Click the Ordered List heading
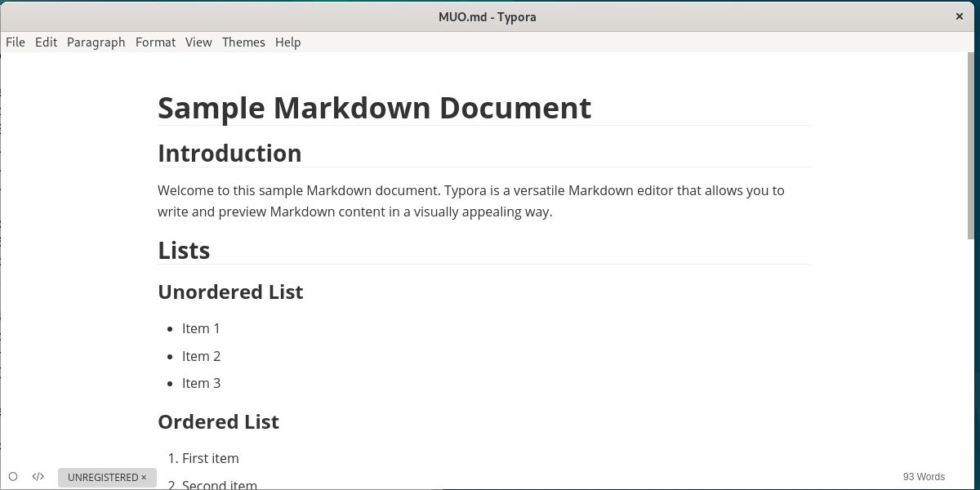This screenshot has height=490, width=980. pos(218,421)
